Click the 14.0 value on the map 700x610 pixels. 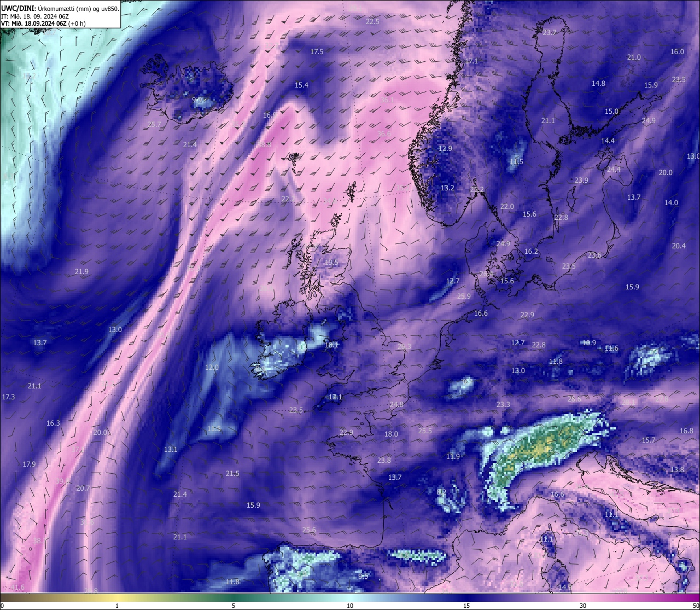671,203
